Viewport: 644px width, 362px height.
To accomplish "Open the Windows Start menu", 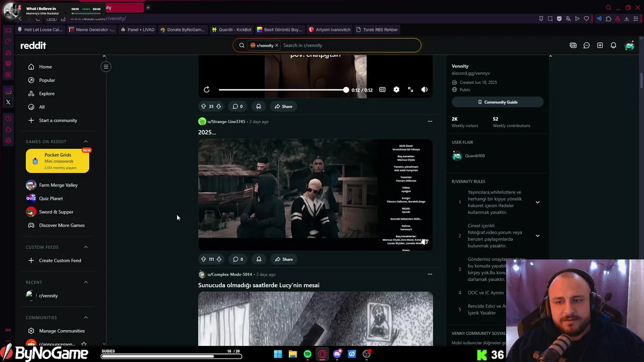I will [x=278, y=354].
